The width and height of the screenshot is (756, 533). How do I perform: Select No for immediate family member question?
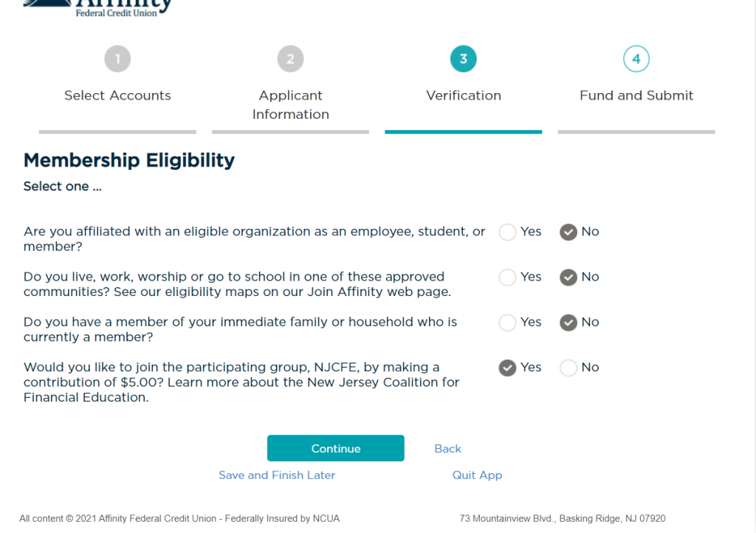[568, 323]
